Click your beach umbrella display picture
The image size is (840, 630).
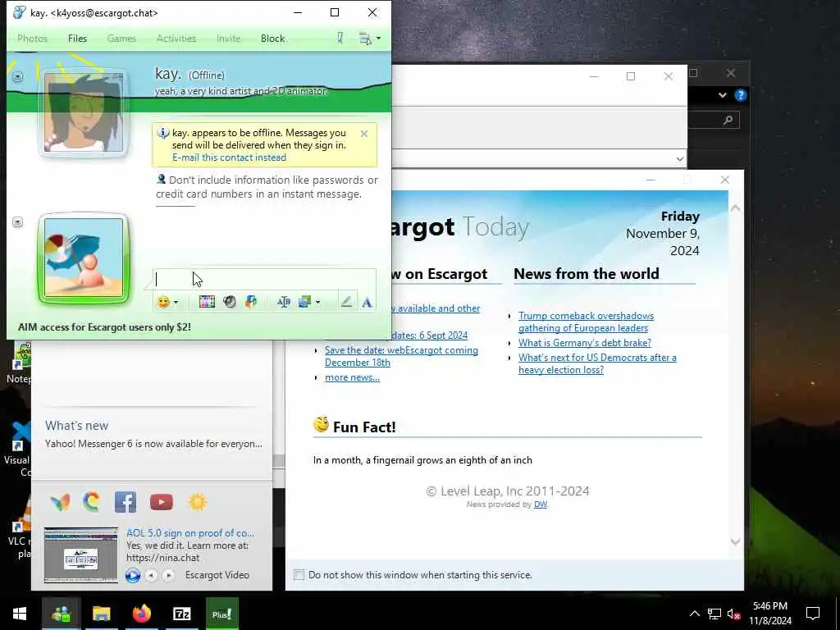point(84,258)
